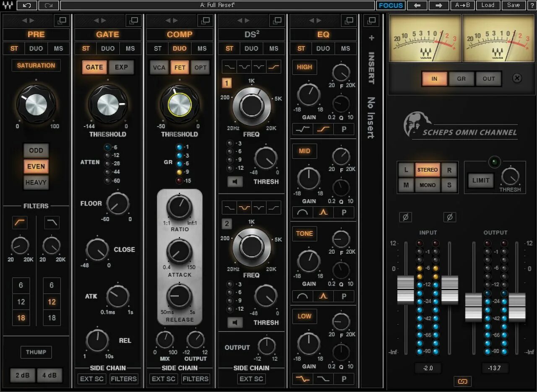Toggle DS² band 2 number button
The height and width of the screenshot is (392, 537).
[x=227, y=223]
